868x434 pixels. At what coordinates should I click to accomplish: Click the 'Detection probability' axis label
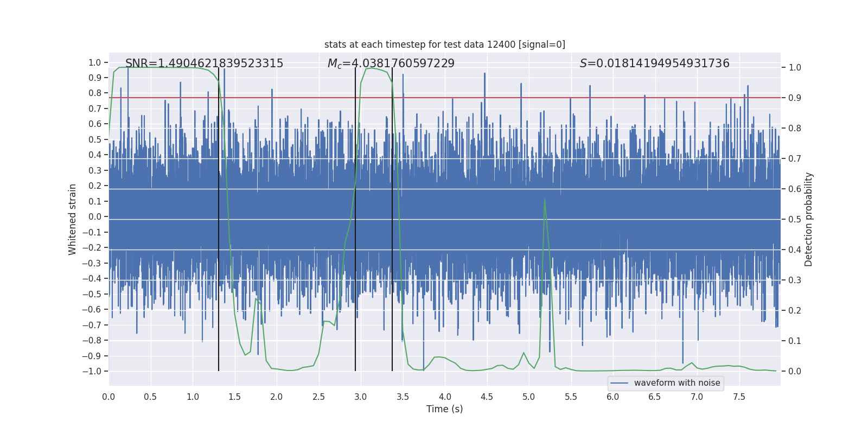[x=809, y=219]
